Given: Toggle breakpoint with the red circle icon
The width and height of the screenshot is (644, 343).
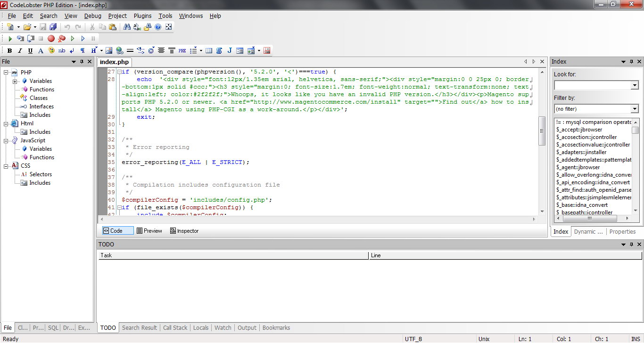Looking at the screenshot, I should (51, 39).
